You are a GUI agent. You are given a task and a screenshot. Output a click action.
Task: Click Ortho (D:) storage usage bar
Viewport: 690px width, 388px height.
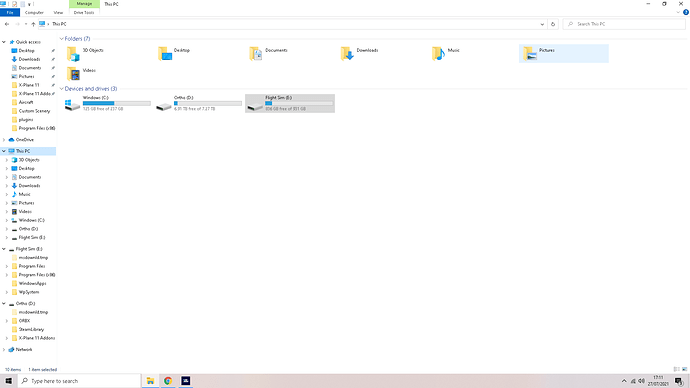[208, 103]
